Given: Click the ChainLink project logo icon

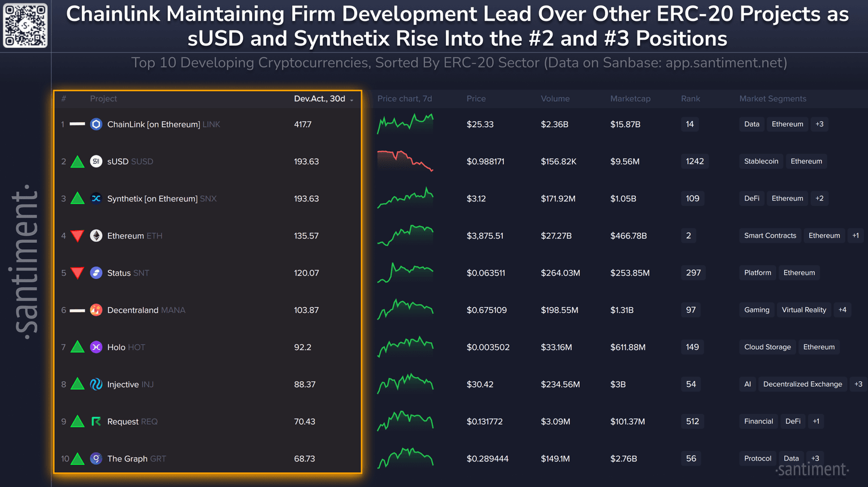Looking at the screenshot, I should pos(96,124).
